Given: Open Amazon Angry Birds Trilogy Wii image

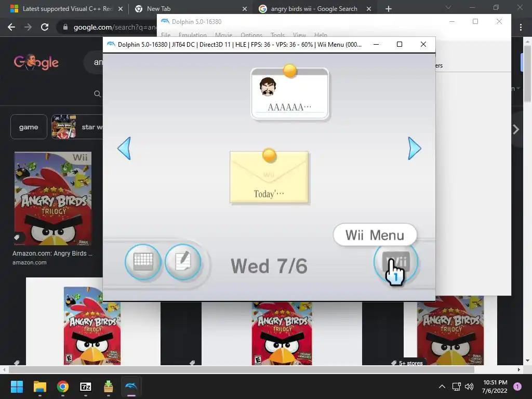Looking at the screenshot, I should point(53,198).
